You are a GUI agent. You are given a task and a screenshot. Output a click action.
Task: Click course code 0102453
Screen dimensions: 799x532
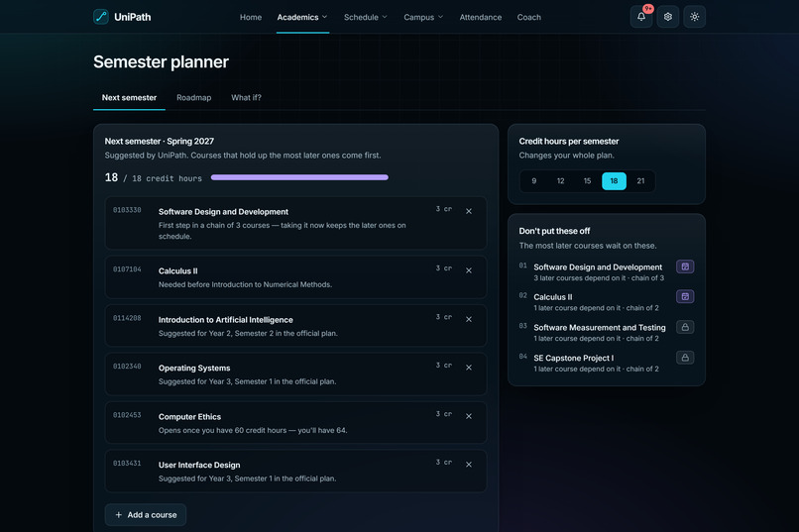(x=127, y=415)
